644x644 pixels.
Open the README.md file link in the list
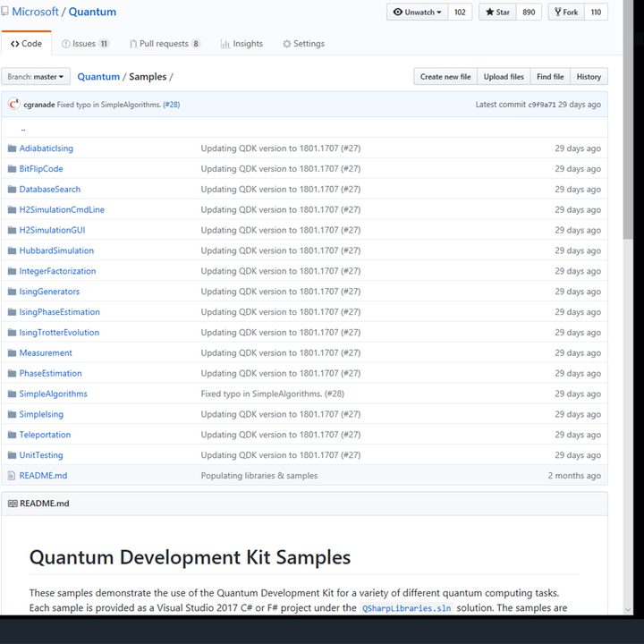point(43,476)
